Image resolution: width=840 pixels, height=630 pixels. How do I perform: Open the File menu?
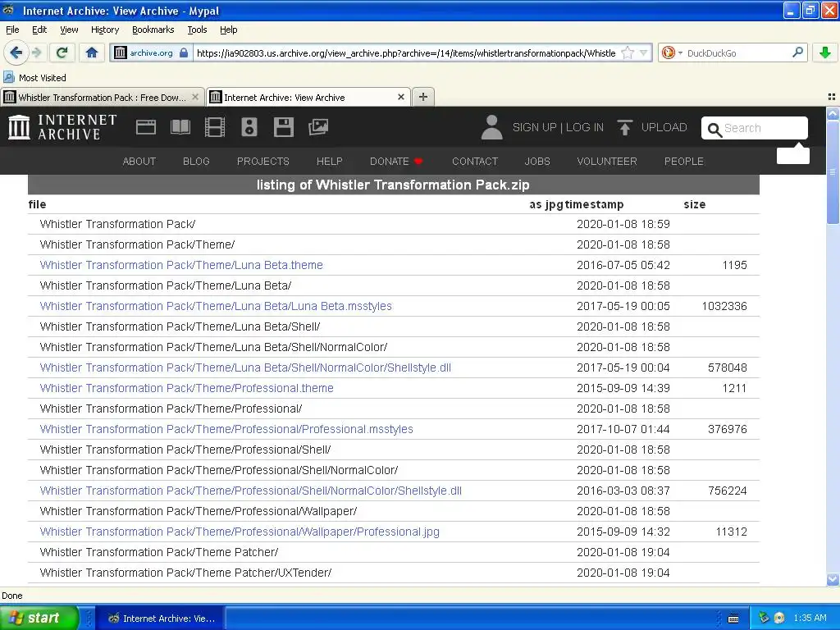click(x=12, y=30)
